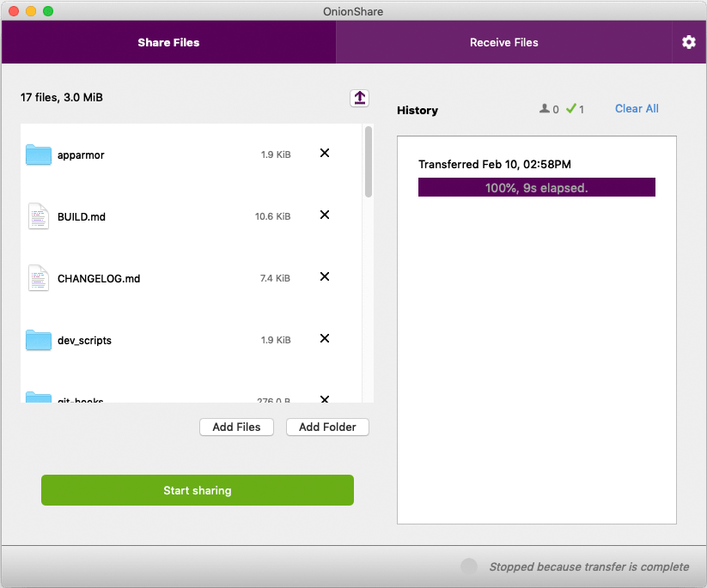Remove apparmor folder with its X
This screenshot has height=588, width=707.
point(325,153)
